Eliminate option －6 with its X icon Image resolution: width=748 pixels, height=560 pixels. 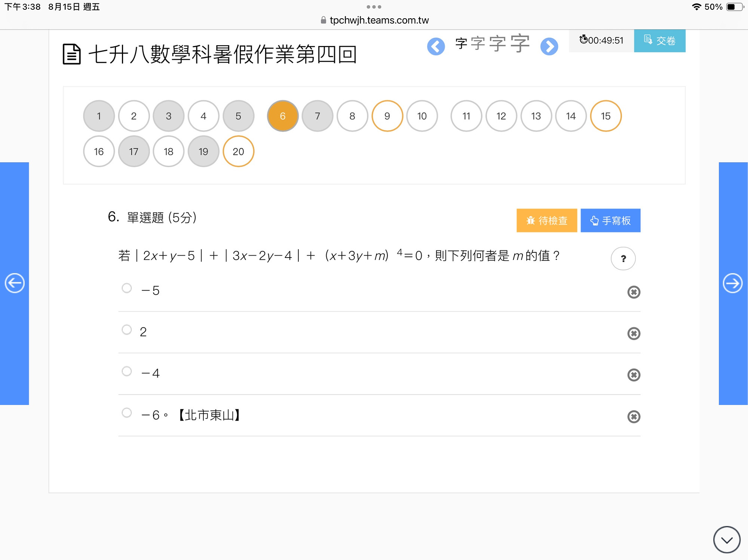pyautogui.click(x=634, y=416)
